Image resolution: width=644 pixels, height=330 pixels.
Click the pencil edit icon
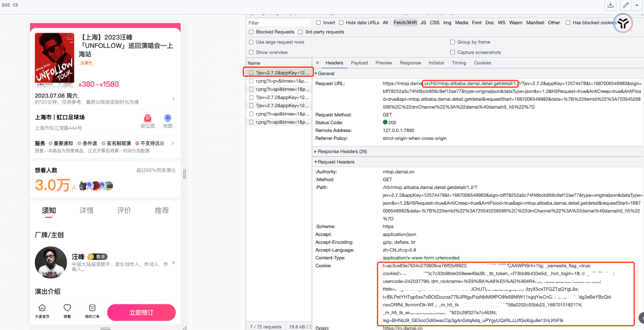[626, 5]
